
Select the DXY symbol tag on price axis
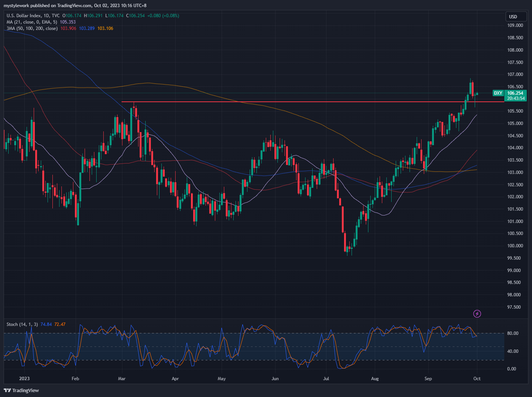[x=498, y=93]
